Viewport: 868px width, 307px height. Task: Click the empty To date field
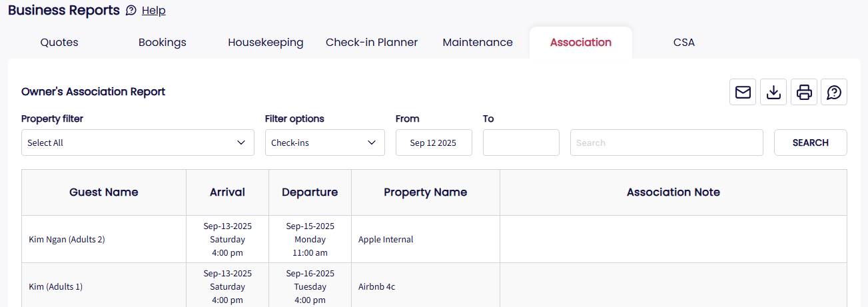click(x=521, y=143)
